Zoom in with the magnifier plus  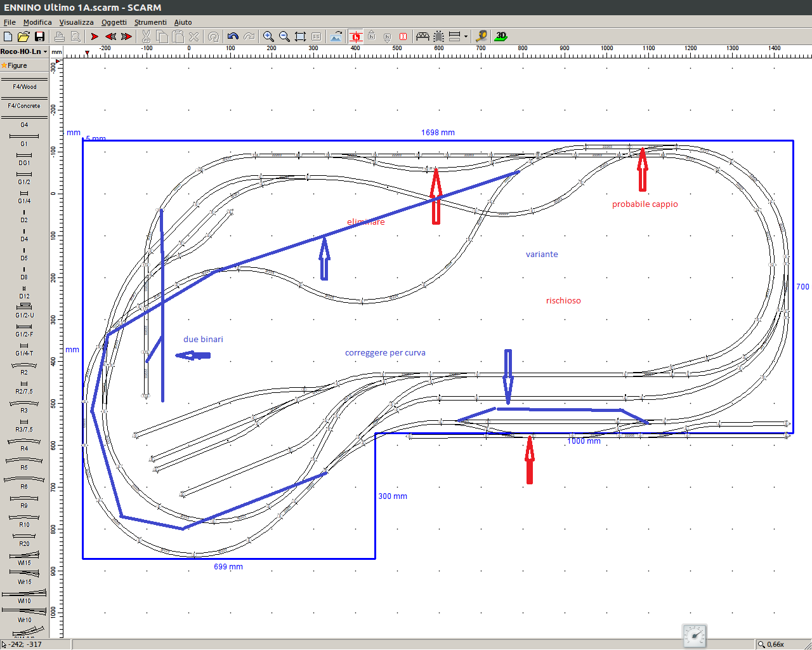point(268,36)
